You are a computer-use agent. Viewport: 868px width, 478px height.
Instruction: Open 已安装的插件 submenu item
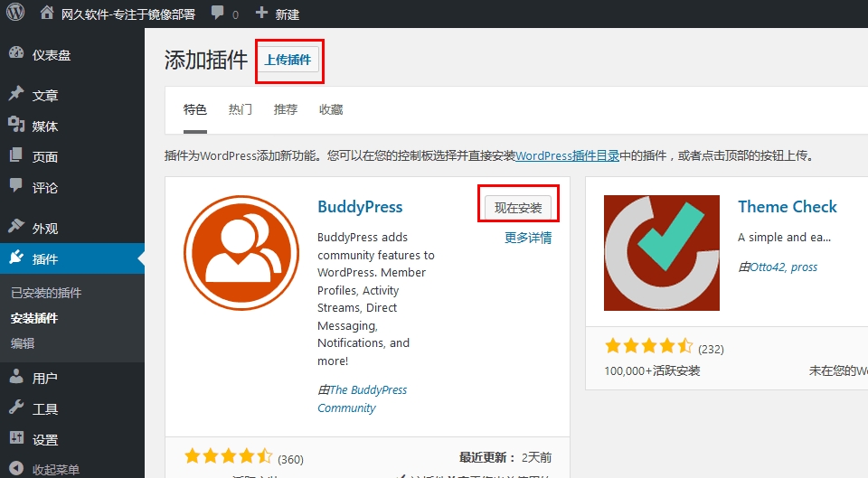[x=46, y=293]
